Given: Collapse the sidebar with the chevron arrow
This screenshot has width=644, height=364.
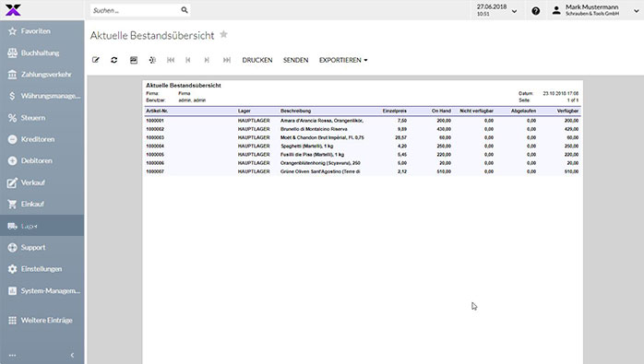Looking at the screenshot, I should 72,355.
